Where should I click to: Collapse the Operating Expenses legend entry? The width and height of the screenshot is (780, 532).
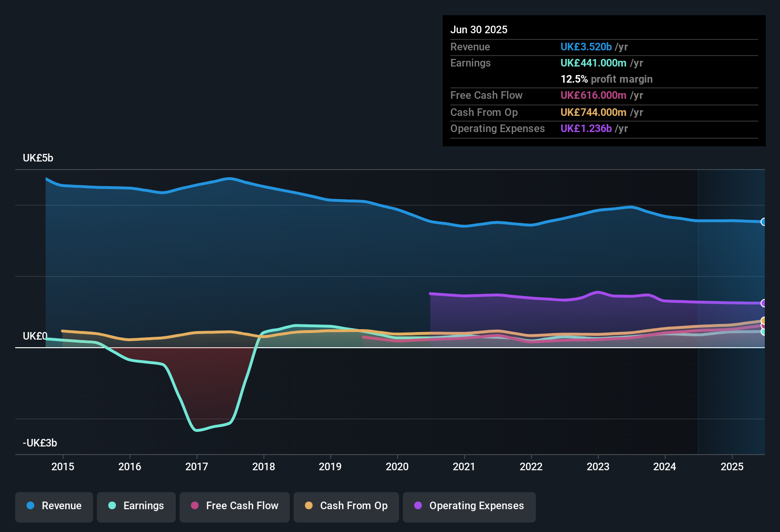click(x=469, y=507)
